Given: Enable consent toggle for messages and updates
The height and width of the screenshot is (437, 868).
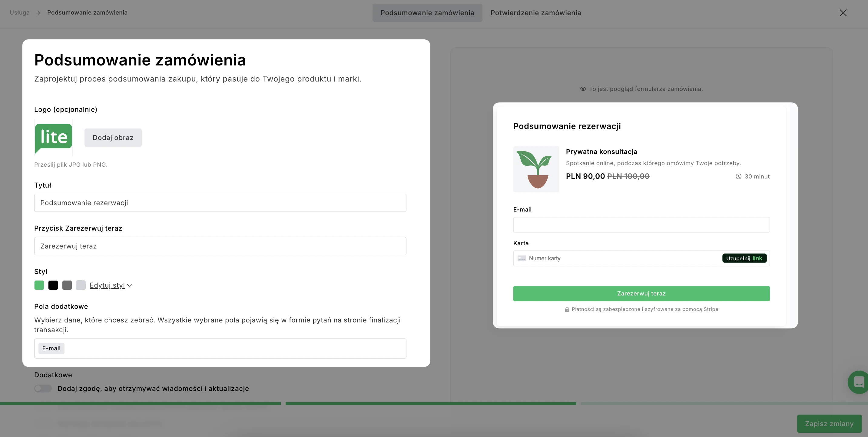Looking at the screenshot, I should pyautogui.click(x=43, y=389).
